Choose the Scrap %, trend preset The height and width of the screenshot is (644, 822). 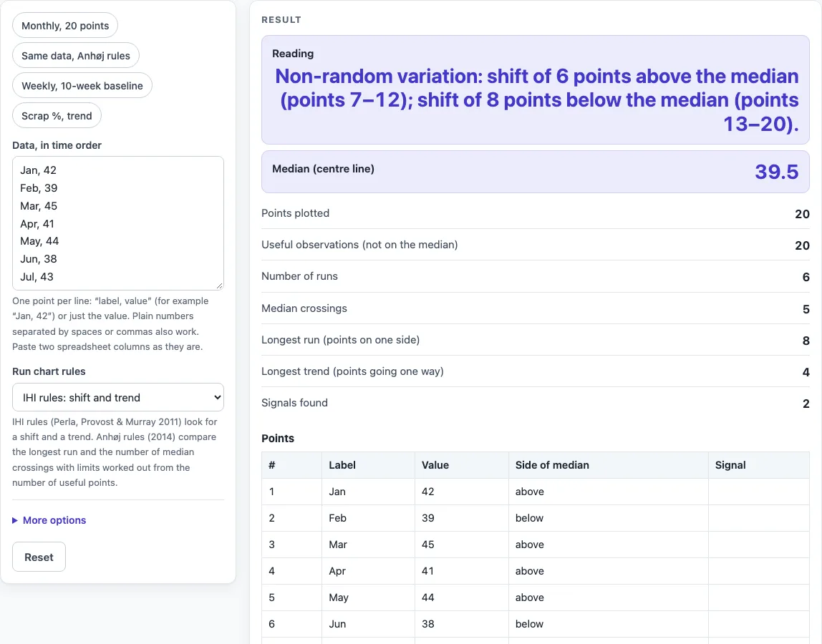(57, 116)
